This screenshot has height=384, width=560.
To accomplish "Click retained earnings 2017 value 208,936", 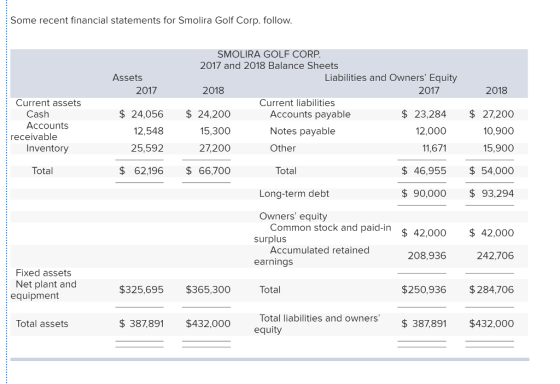I will pyautogui.click(x=427, y=256).
